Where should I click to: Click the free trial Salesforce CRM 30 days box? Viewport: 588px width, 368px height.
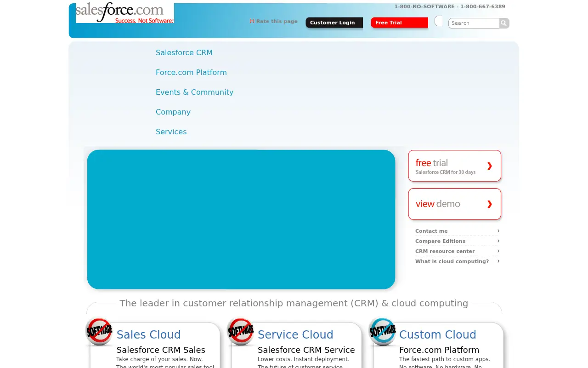point(454,166)
